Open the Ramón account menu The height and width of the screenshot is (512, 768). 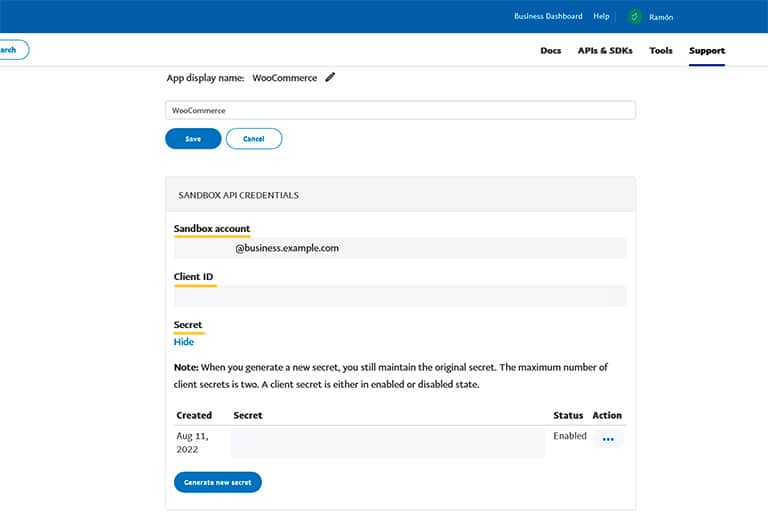661,17
